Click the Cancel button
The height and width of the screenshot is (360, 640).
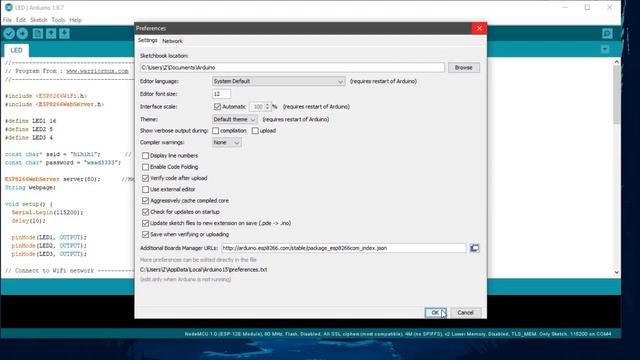465,313
